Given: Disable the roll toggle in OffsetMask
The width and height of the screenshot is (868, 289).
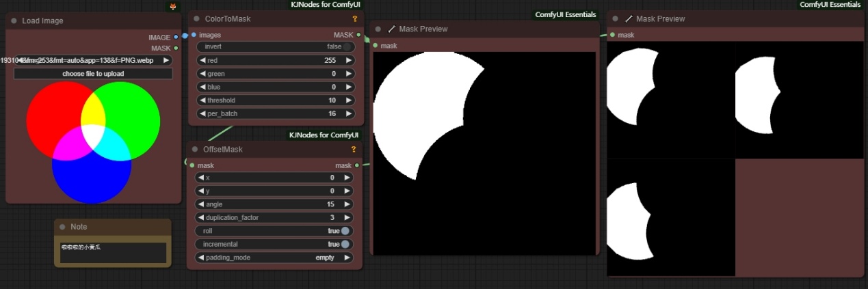Looking at the screenshot, I should coord(345,231).
